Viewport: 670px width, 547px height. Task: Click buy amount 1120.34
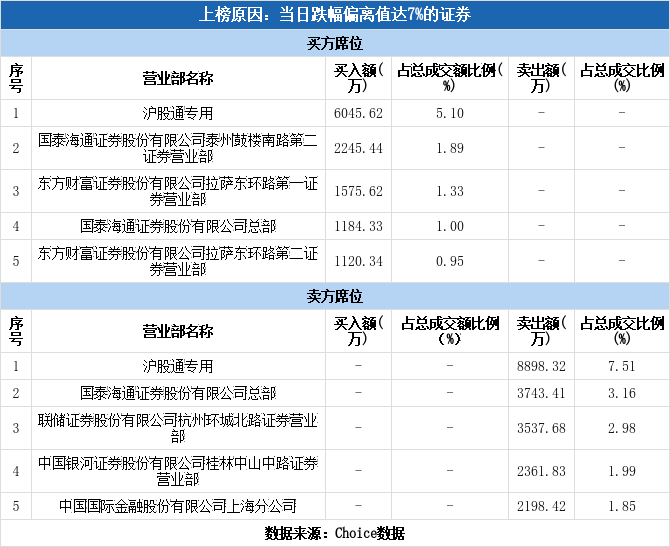tap(358, 261)
